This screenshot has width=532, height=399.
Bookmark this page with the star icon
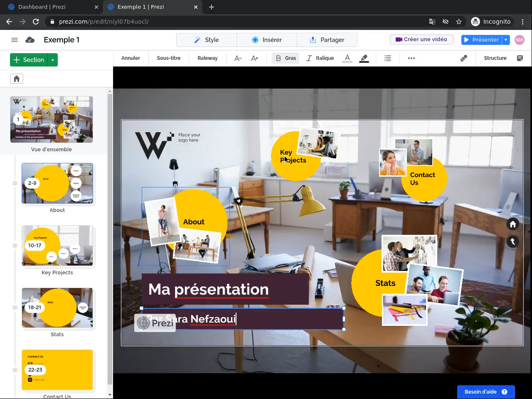pos(459,22)
